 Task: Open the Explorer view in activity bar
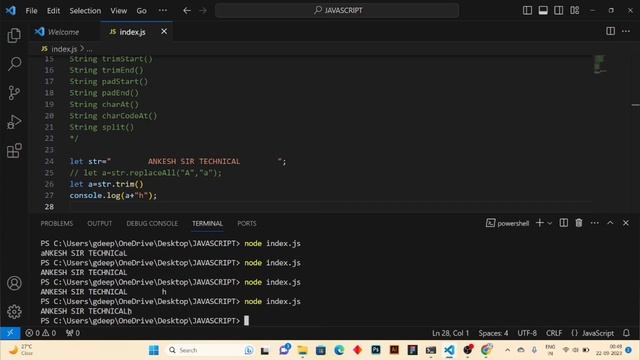pos(14,35)
